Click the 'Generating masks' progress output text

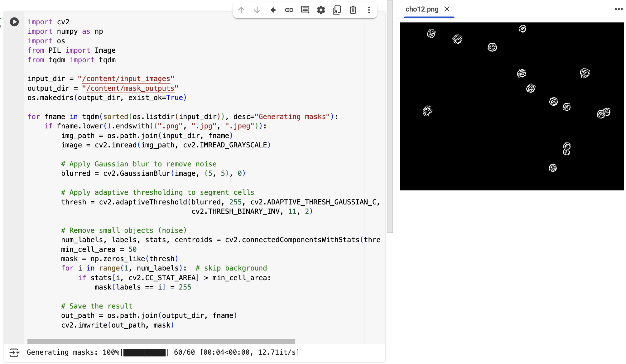pos(163,352)
